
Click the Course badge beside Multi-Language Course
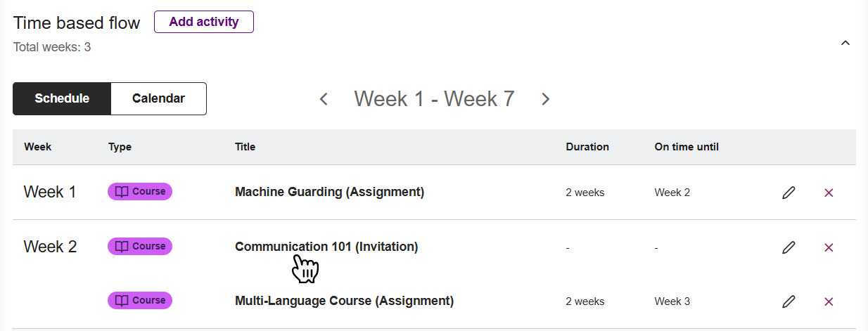click(x=139, y=300)
